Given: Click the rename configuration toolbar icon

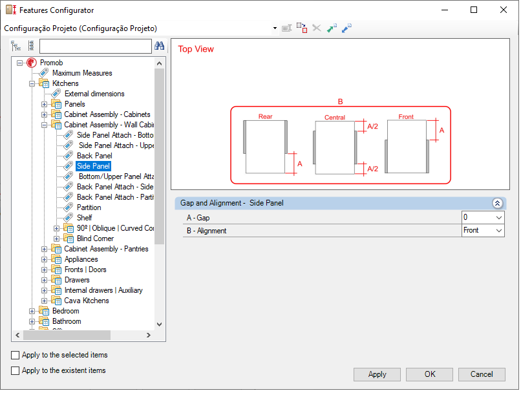Looking at the screenshot, I should pos(287,28).
